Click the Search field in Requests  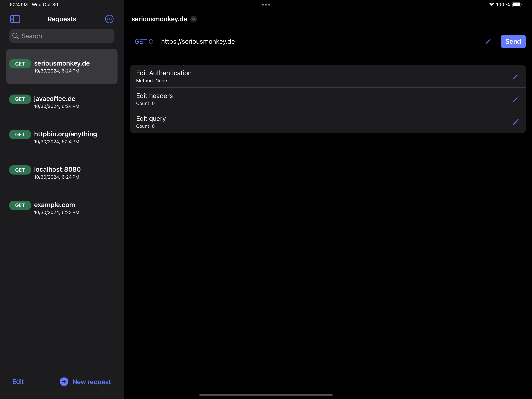[x=62, y=36]
